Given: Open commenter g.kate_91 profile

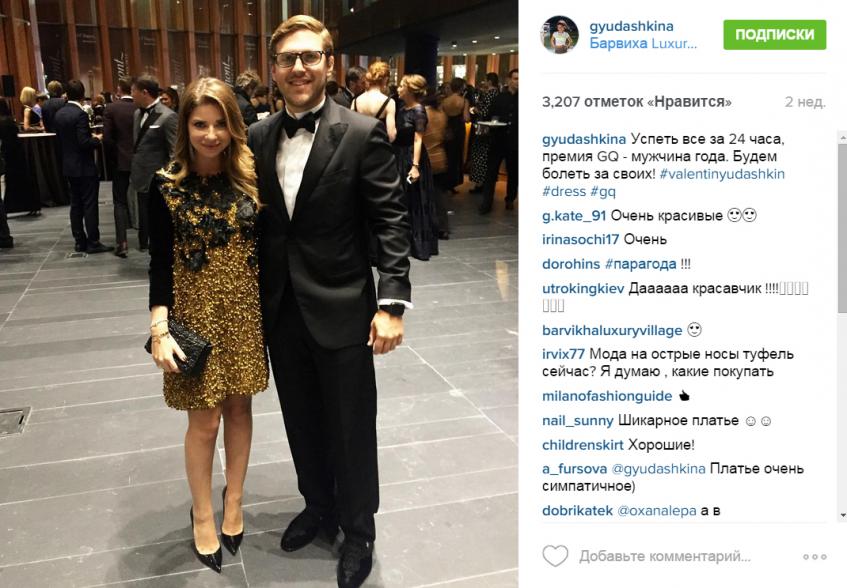Looking at the screenshot, I should pos(574,216).
